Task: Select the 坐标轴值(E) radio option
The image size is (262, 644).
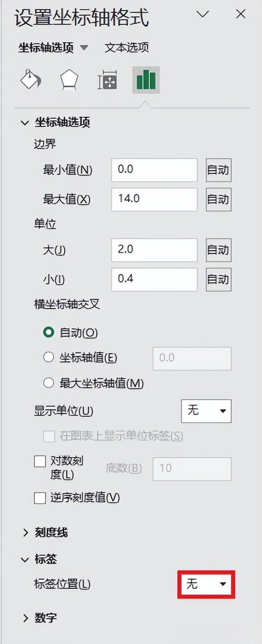Action: (49, 357)
